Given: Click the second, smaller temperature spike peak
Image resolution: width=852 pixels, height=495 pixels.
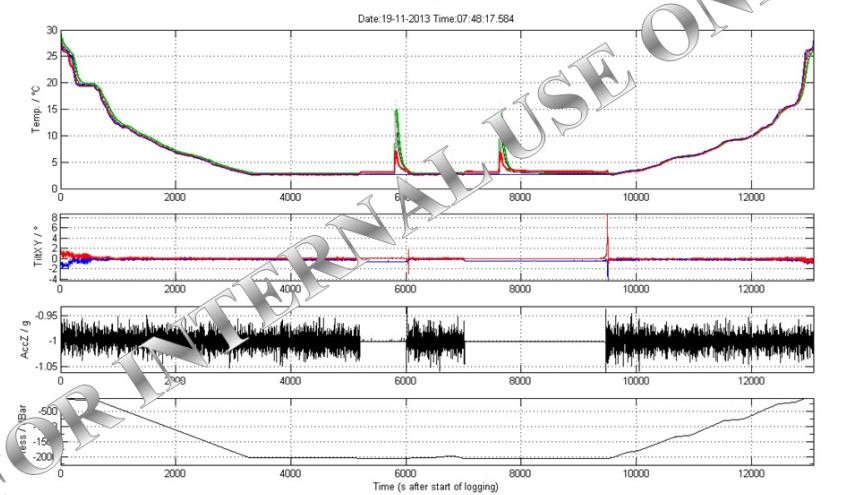Looking at the screenshot, I should [500, 141].
